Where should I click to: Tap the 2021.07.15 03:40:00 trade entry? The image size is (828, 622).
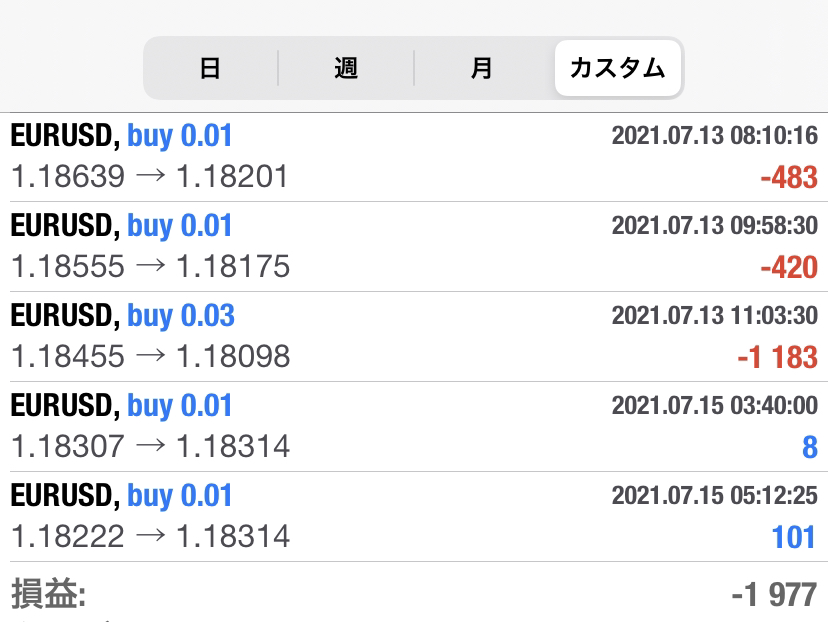(414, 427)
